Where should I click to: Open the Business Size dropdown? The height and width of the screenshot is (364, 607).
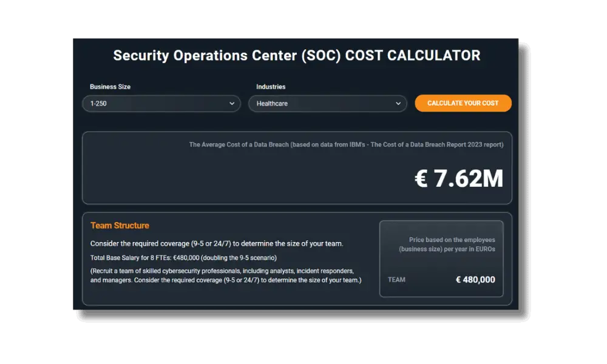pos(161,103)
